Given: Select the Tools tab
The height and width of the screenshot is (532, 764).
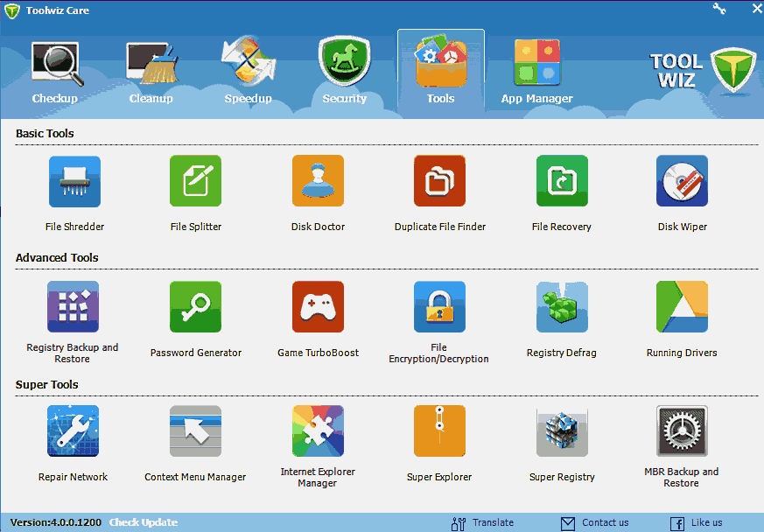Looking at the screenshot, I should pos(441,73).
